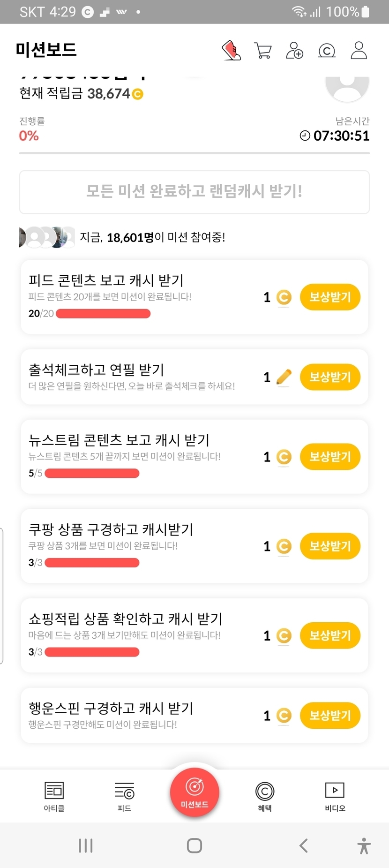Open the shopping cart icon
The width and height of the screenshot is (389, 868).
262,50
